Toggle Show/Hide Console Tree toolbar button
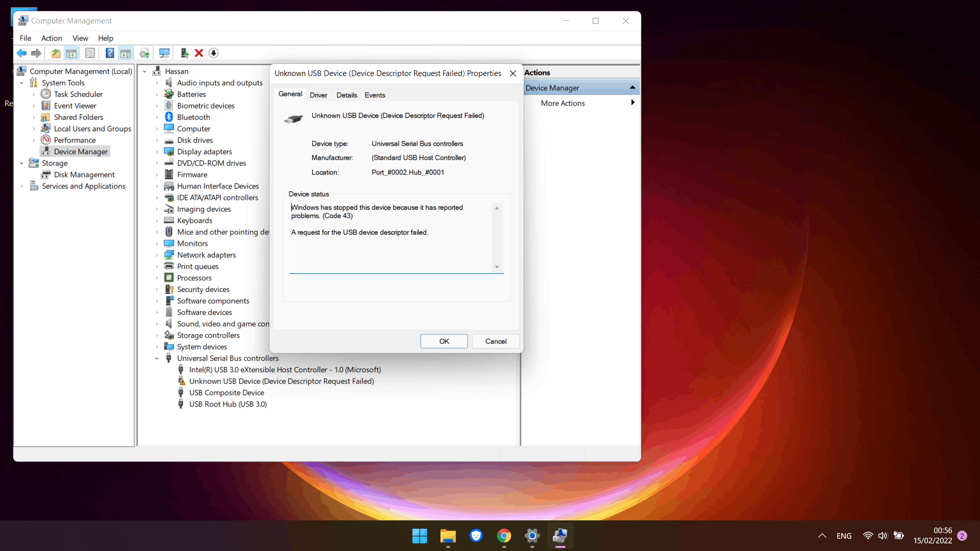 click(71, 53)
